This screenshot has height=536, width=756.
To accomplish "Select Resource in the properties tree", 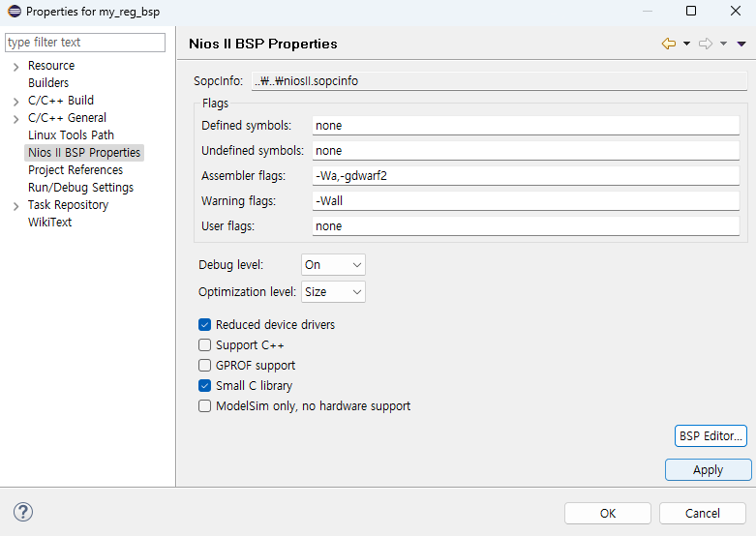I will tap(51, 66).
